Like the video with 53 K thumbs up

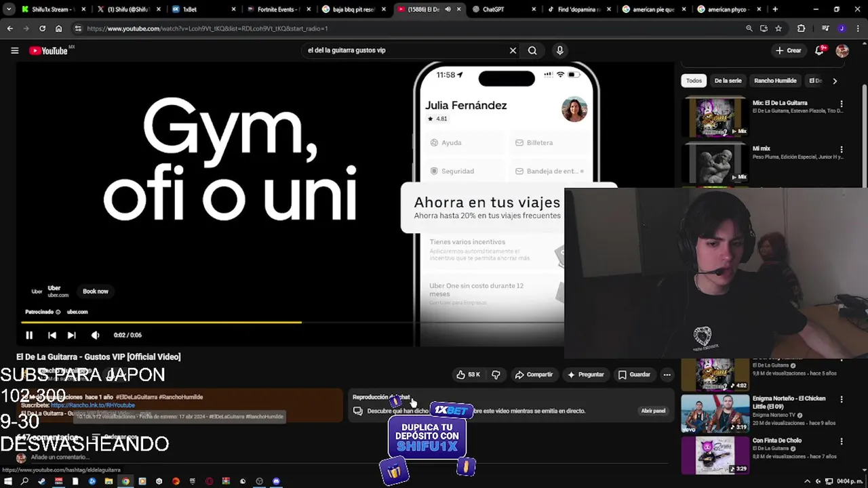(x=468, y=374)
